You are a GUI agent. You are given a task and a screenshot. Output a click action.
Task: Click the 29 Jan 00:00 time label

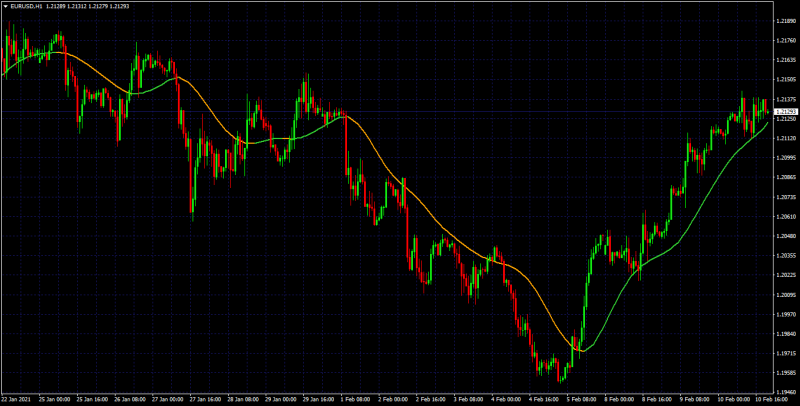click(x=281, y=399)
